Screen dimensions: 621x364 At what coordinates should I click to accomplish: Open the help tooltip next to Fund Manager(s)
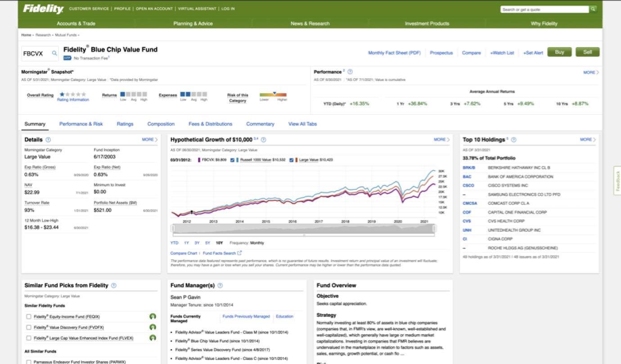220,285
